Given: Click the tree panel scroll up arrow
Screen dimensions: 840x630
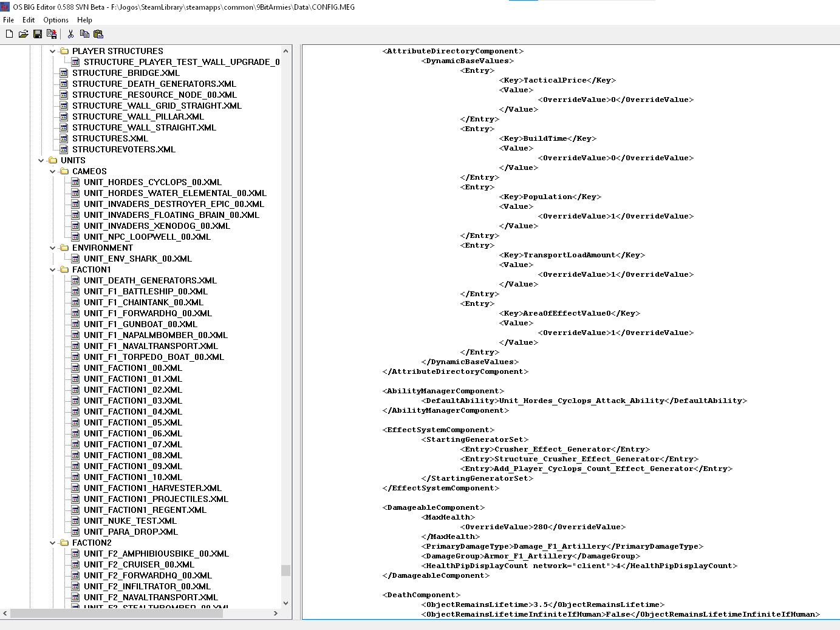Looking at the screenshot, I should pos(285,51).
